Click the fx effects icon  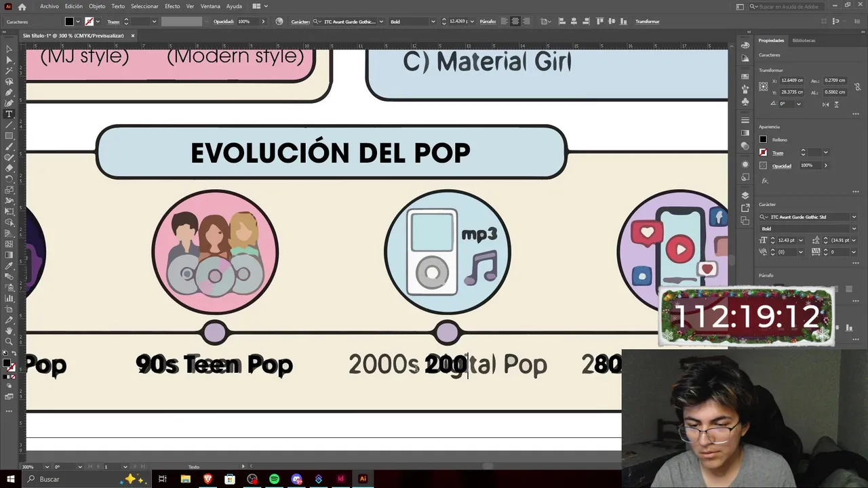pos(765,181)
